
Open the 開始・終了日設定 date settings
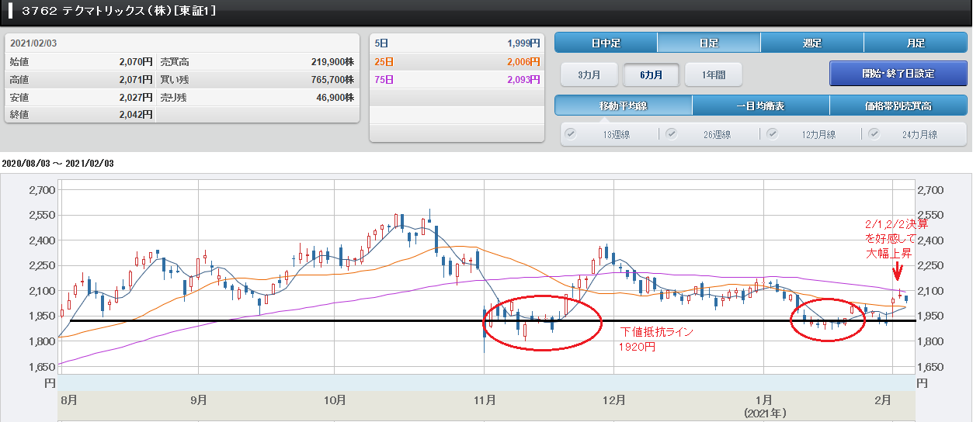(898, 74)
